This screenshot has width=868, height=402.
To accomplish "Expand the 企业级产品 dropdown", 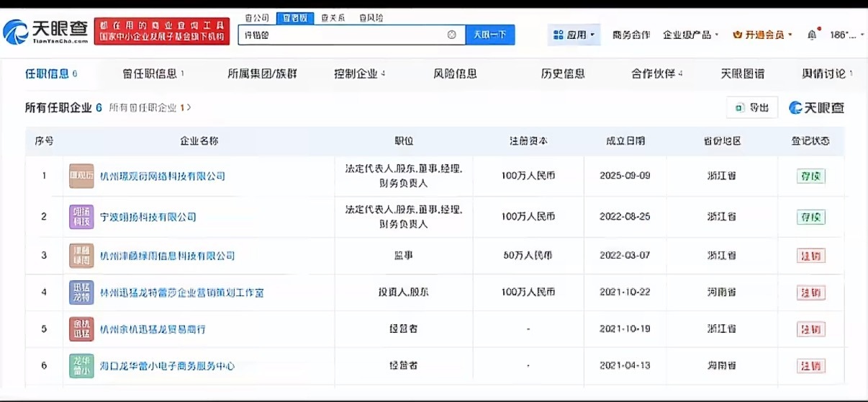I will pos(690,35).
